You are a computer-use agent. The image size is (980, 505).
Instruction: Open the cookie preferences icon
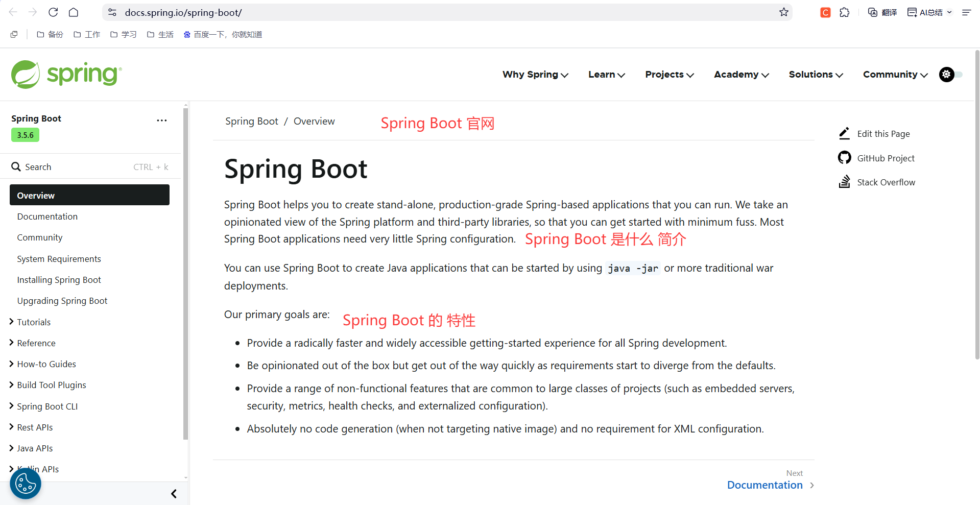26,484
